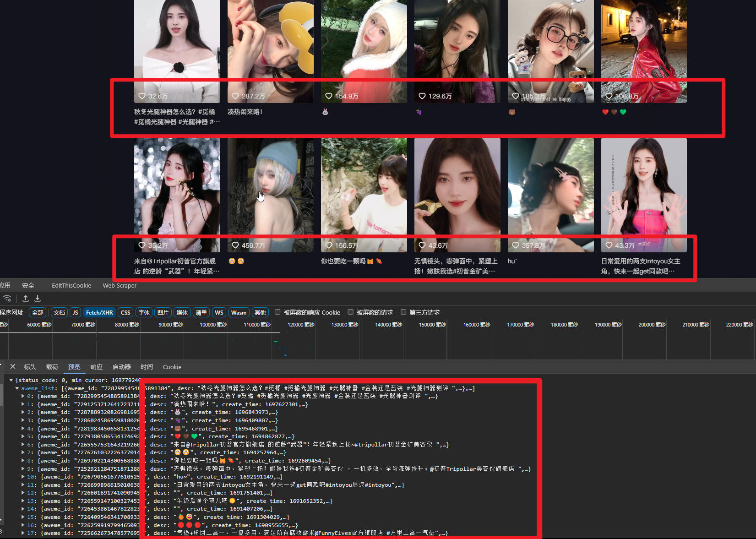Toggle the 媒体 filter chip

[182, 312]
